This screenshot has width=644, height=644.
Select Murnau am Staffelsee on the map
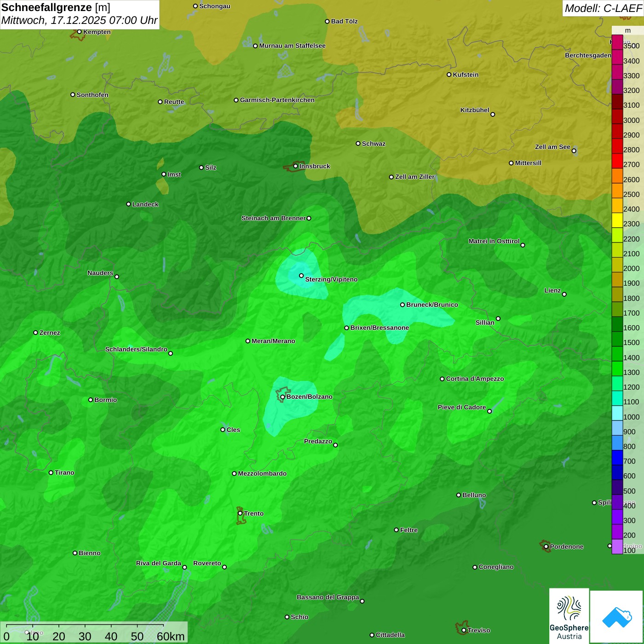click(x=289, y=46)
